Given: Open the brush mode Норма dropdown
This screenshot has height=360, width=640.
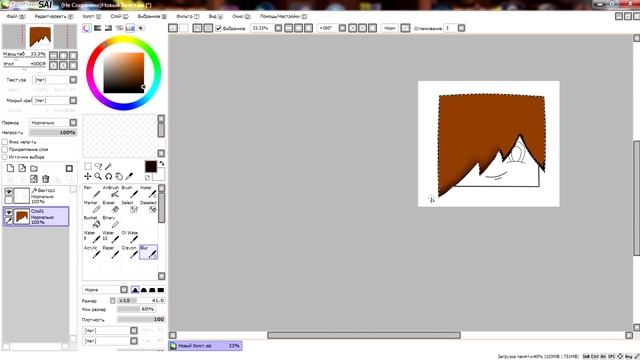Looking at the screenshot, I should click(124, 289).
